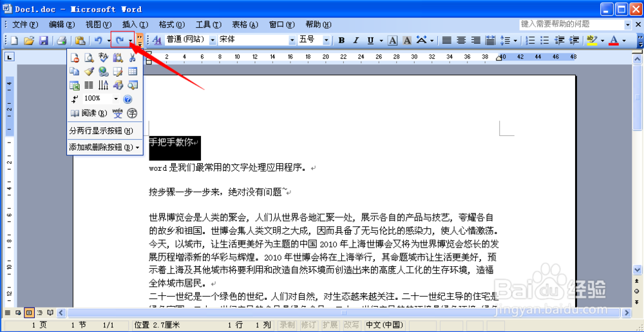Expand the undo history dropdown arrow
This screenshot has width=644, height=332.
point(109,40)
